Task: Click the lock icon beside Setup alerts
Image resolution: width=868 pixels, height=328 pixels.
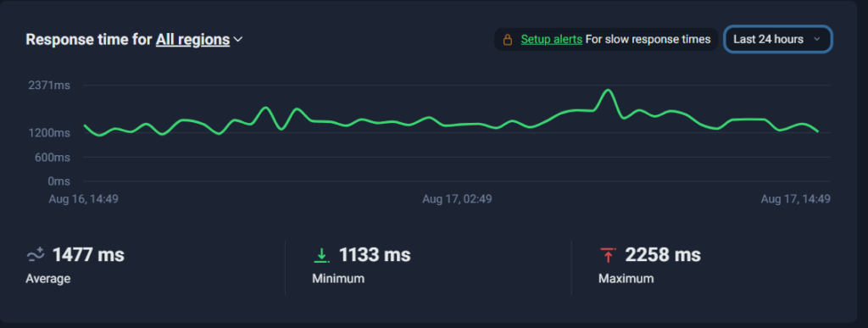Action: (507, 39)
